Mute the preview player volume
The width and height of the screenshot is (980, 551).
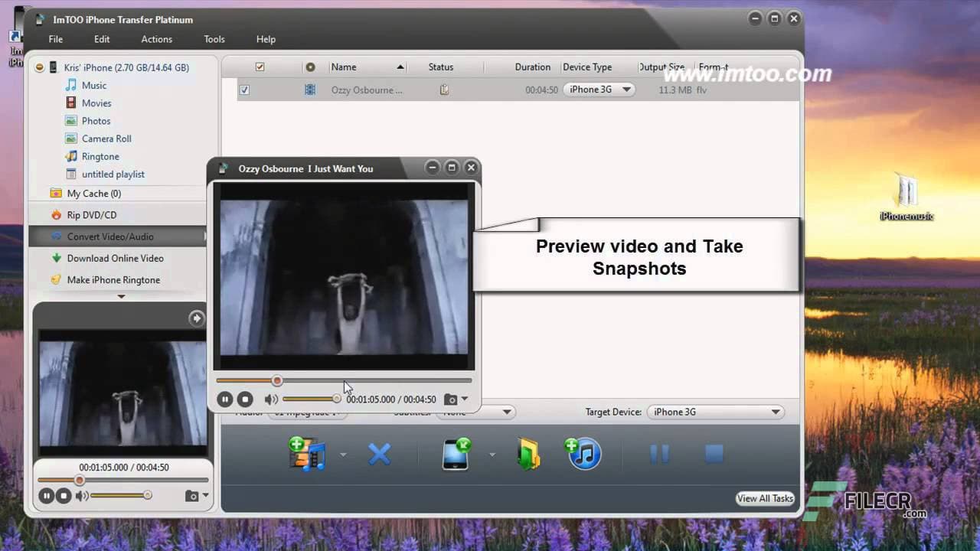click(x=271, y=399)
